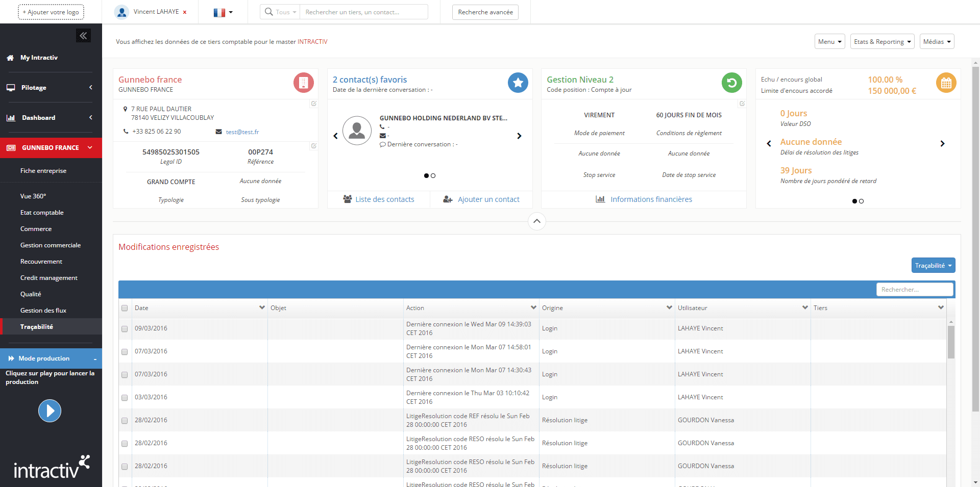Open the language flag selector

tap(223, 12)
